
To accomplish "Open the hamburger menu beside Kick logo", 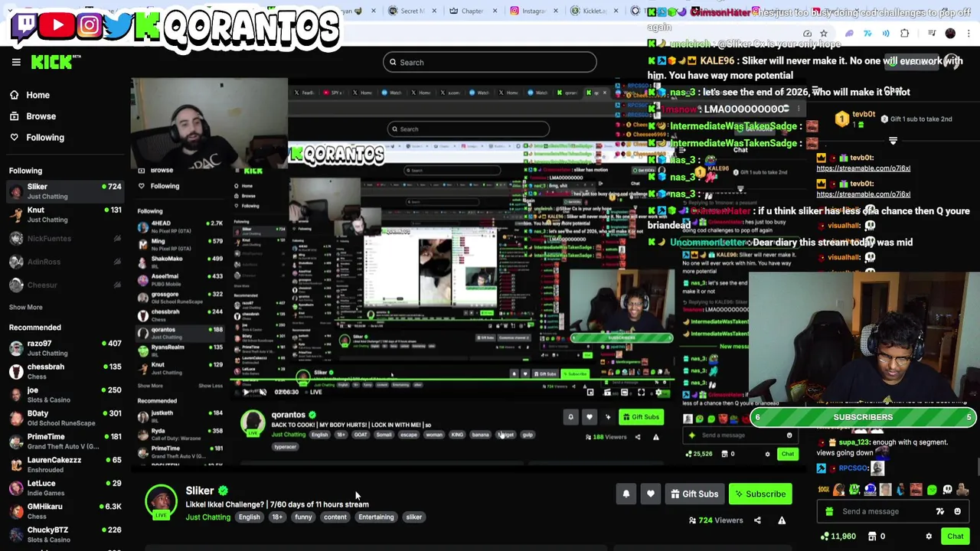I will point(16,62).
